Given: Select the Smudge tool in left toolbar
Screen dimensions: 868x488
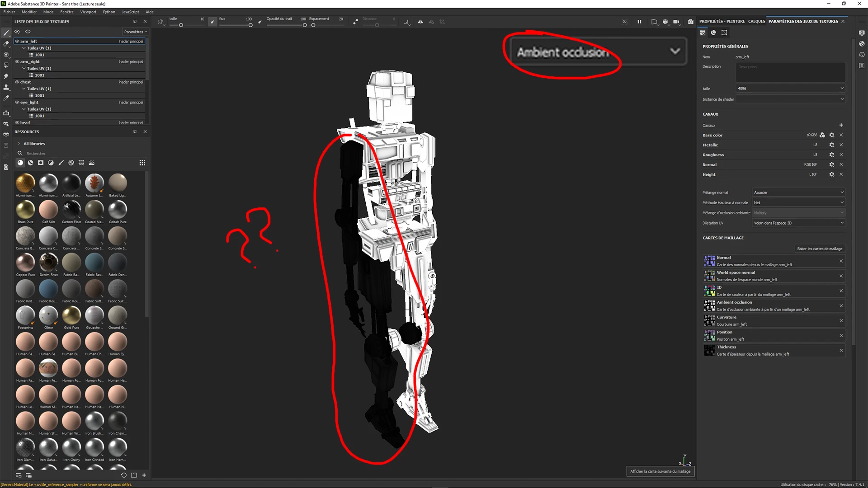Looking at the screenshot, I should pyautogui.click(x=6, y=76).
